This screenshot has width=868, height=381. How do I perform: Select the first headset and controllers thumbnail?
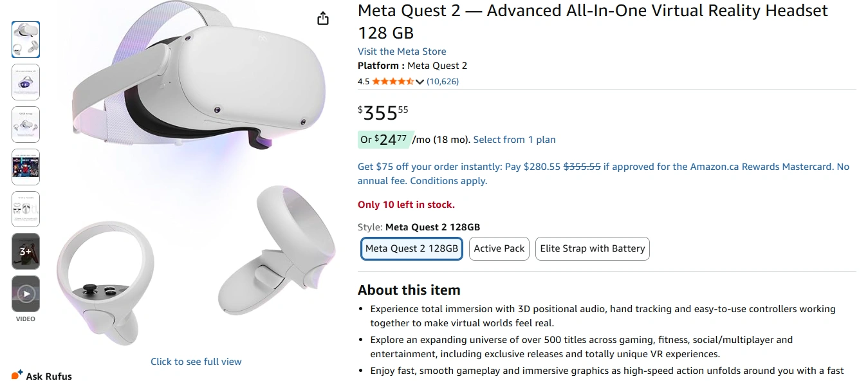(26, 39)
